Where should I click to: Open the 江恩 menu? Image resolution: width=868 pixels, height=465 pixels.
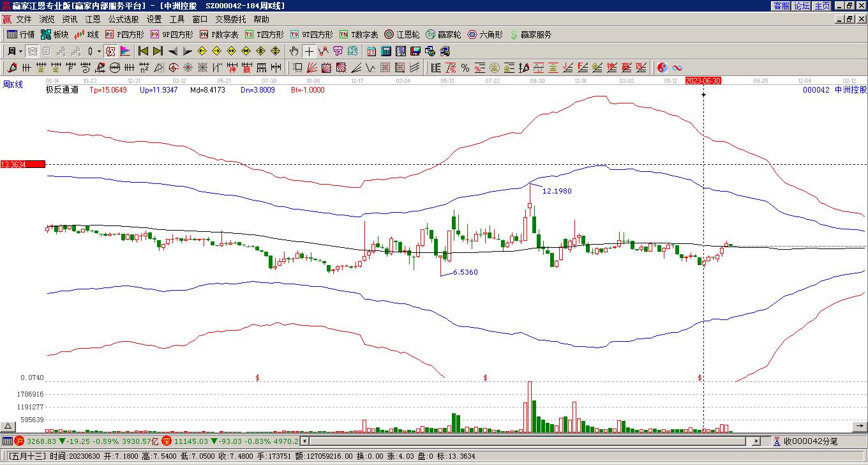click(93, 19)
